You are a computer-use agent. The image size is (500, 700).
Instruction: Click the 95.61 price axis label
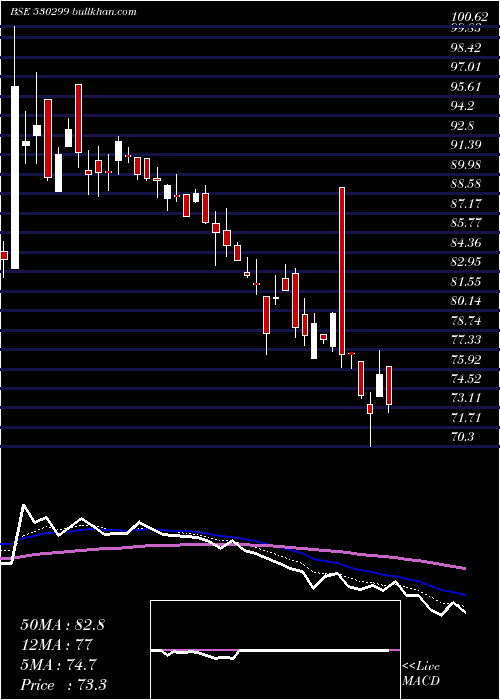pyautogui.click(x=468, y=87)
